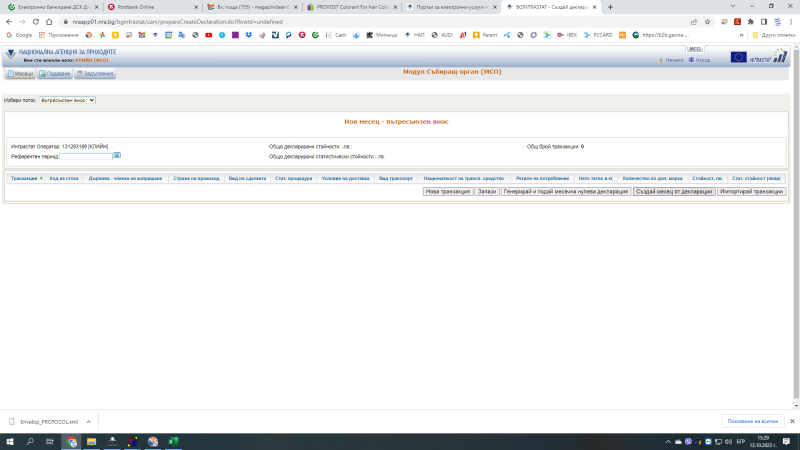Switch to the Postbank Online browser tab
The height and width of the screenshot is (450, 800).
click(147, 7)
